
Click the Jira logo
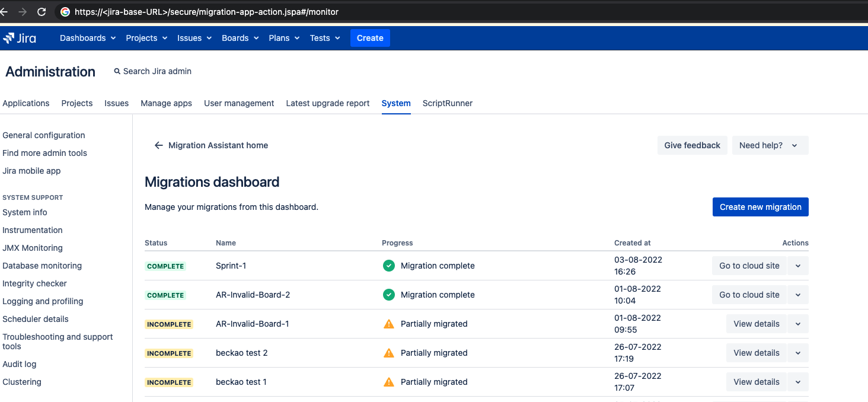pyautogui.click(x=20, y=38)
